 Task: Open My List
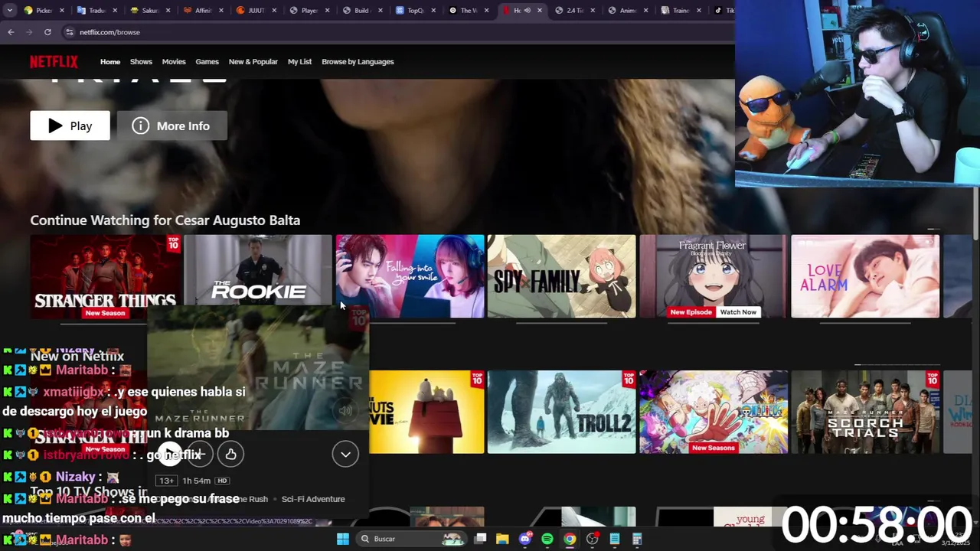pyautogui.click(x=299, y=62)
